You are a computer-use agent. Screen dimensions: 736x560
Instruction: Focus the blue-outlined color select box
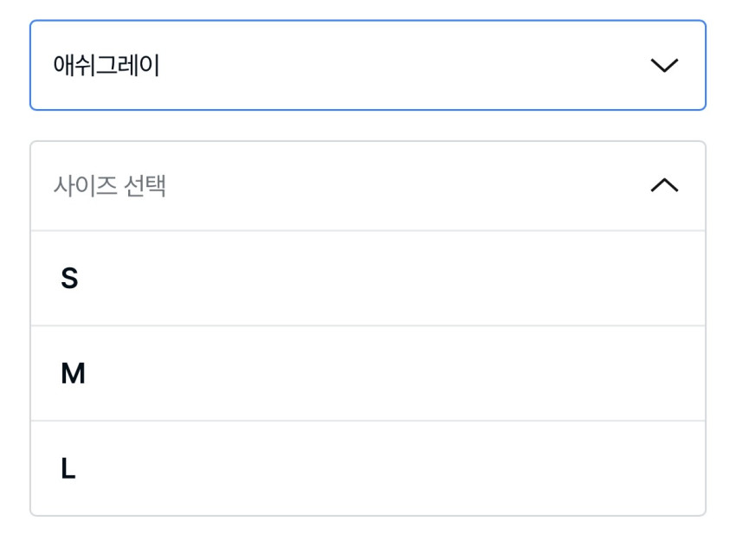(368, 66)
